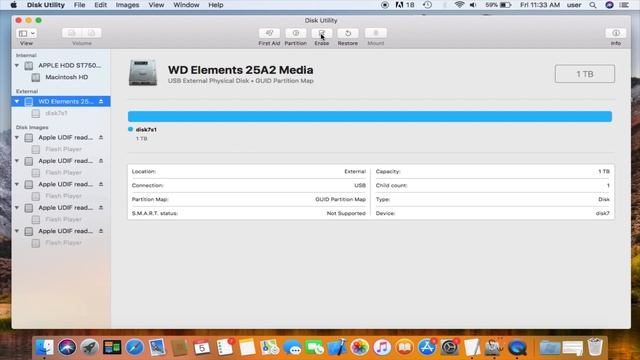640x360 pixels.
Task: Eject the first Apple UDIF disk image
Action: click(x=101, y=138)
